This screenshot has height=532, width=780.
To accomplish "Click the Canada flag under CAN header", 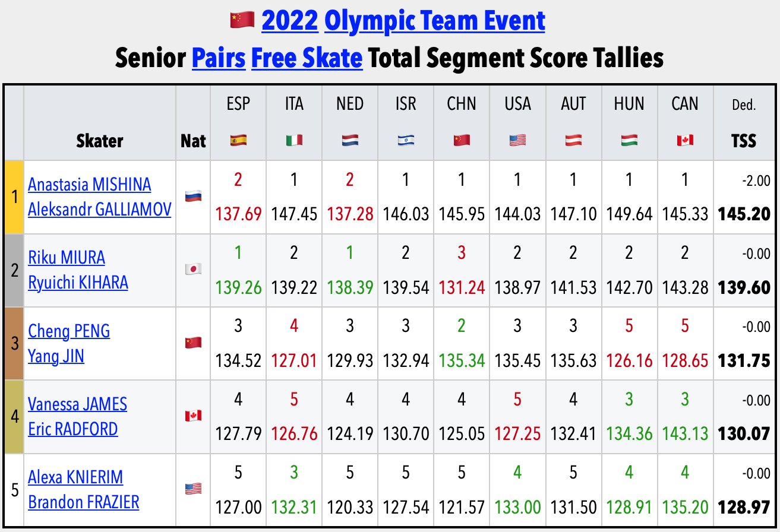I will (685, 140).
